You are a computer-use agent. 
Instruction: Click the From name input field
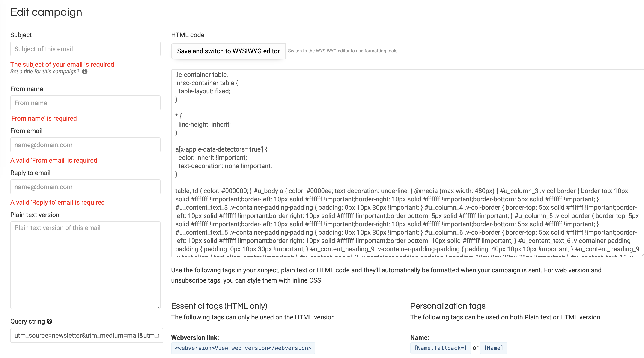point(85,103)
